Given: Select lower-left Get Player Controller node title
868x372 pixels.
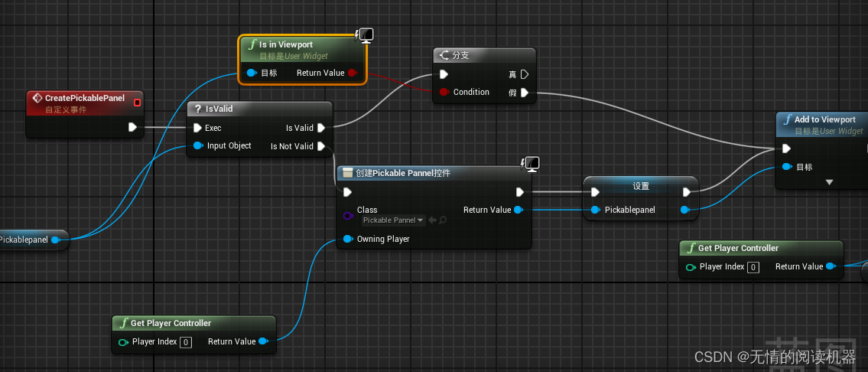Looking at the screenshot, I should pyautogui.click(x=171, y=323).
